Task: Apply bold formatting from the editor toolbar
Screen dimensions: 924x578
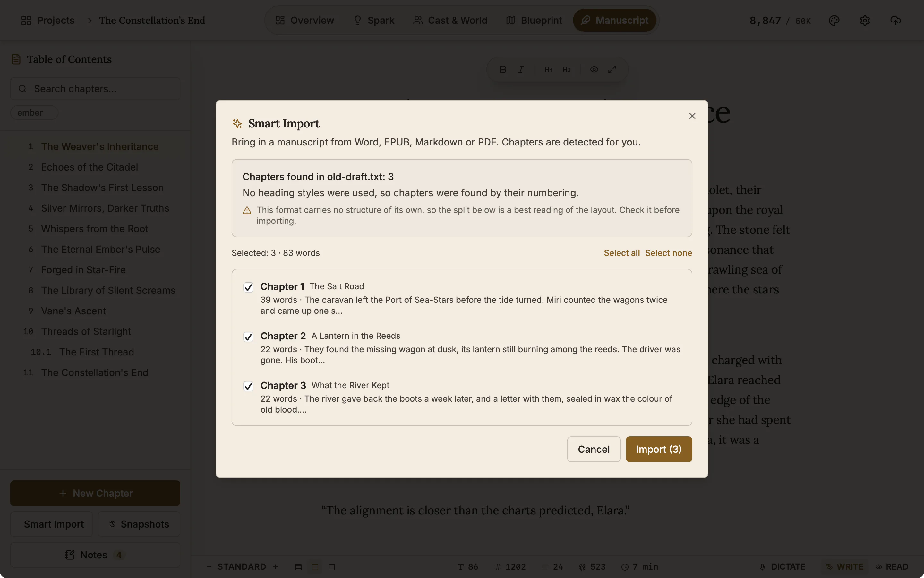Action: (503, 70)
